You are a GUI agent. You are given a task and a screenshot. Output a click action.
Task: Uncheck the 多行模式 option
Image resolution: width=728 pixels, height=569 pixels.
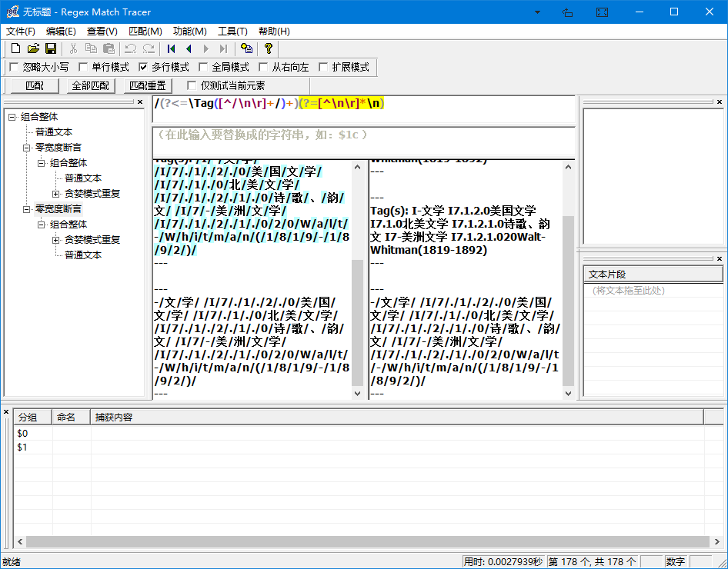(x=143, y=67)
